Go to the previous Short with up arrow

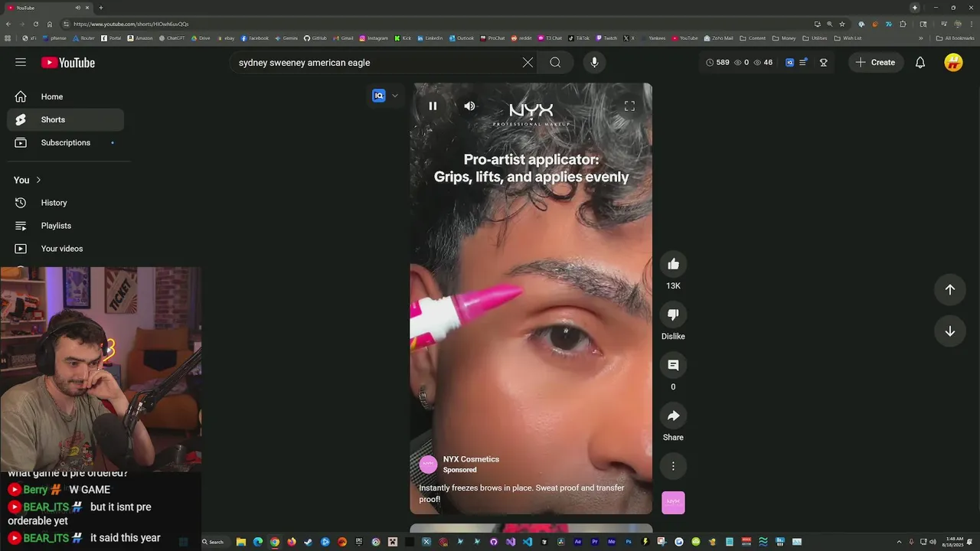point(949,289)
